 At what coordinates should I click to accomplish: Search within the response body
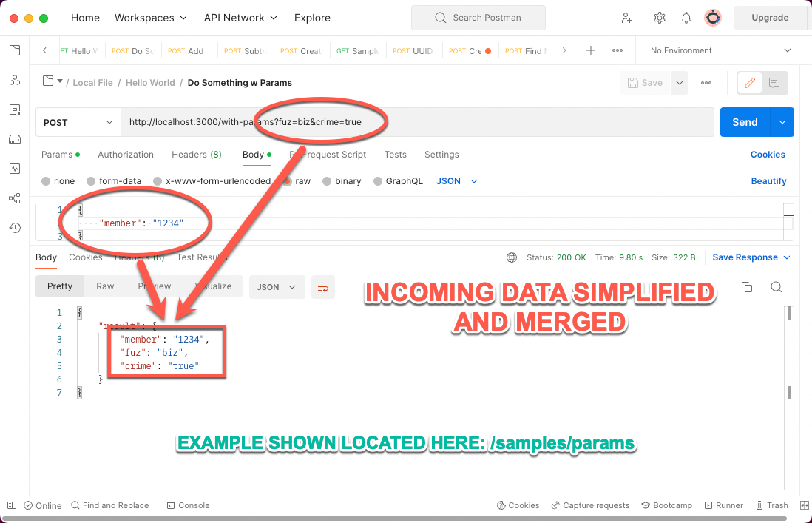pos(777,287)
